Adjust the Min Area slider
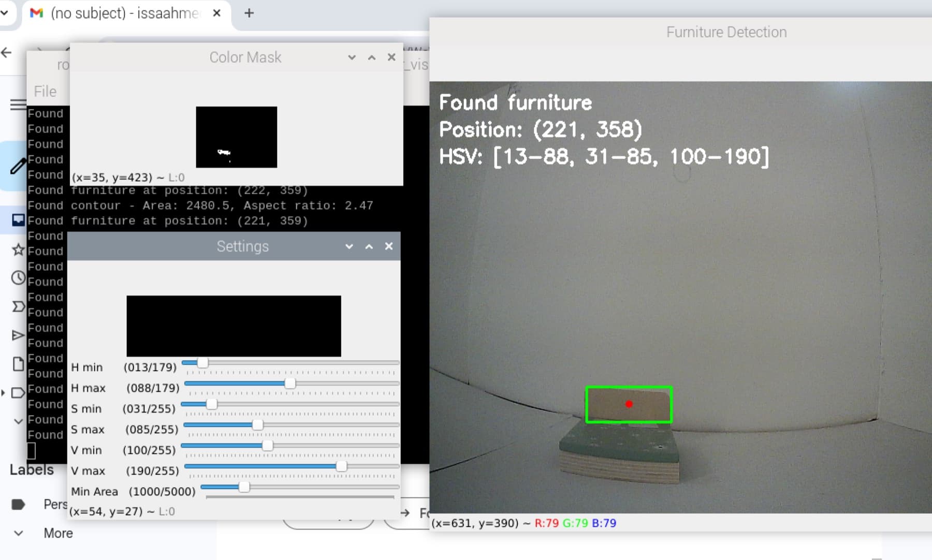Viewport: 932px width, 560px height. (244, 487)
